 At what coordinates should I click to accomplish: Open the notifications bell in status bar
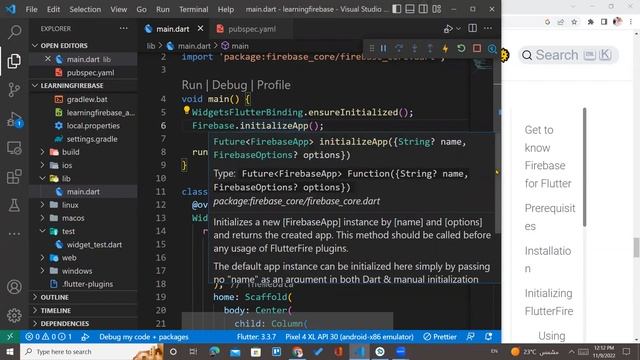click(488, 337)
